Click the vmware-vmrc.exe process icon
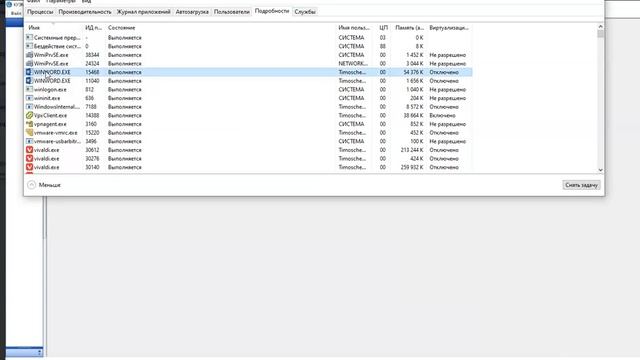This screenshot has width=640, height=360. click(29, 133)
